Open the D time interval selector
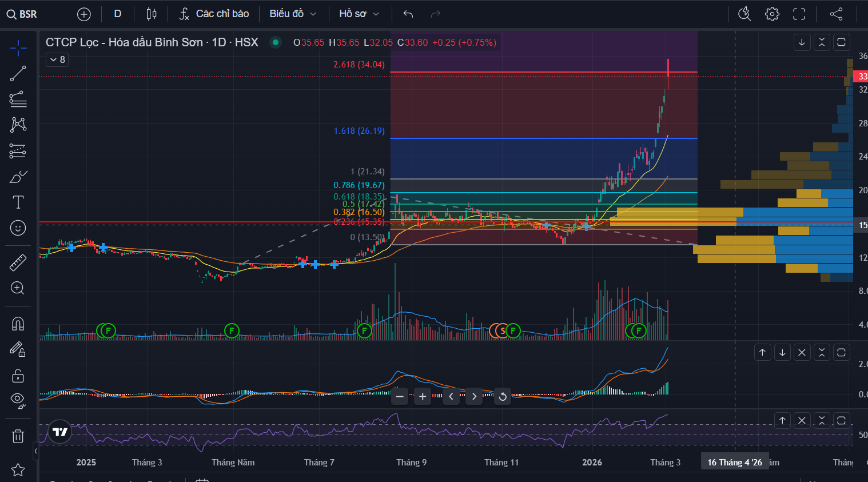868x482 pixels. click(x=118, y=14)
